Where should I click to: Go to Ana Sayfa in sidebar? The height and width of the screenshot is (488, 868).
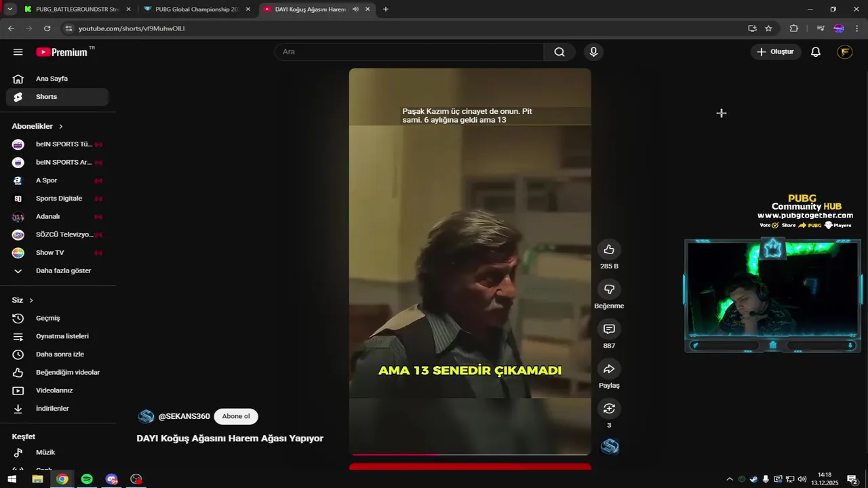tap(57, 79)
